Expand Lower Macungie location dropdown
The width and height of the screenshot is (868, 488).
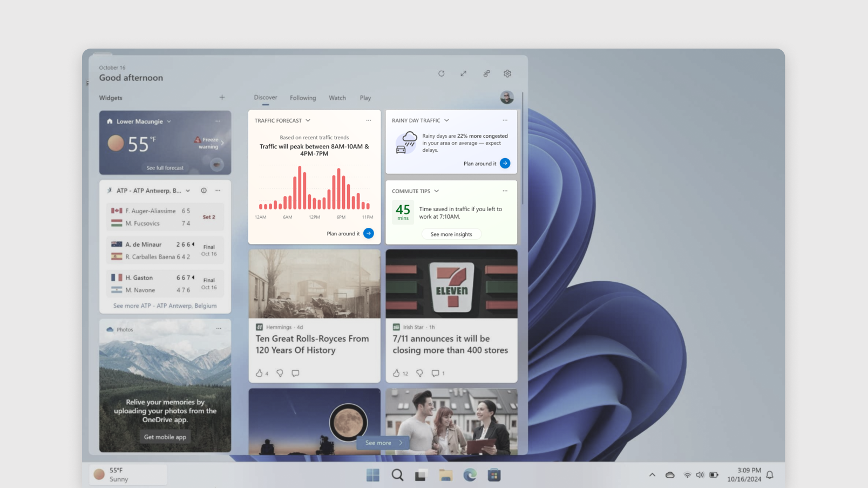[x=169, y=121]
